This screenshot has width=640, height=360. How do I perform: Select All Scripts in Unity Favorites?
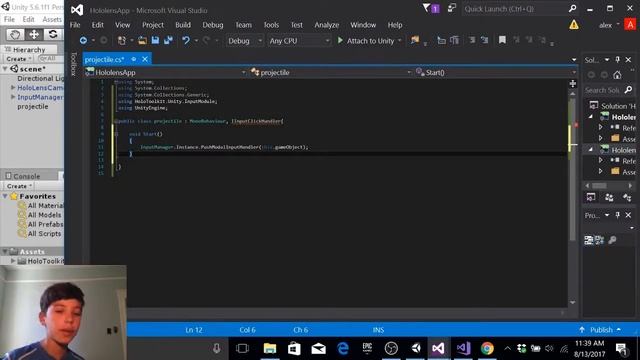tap(44, 234)
